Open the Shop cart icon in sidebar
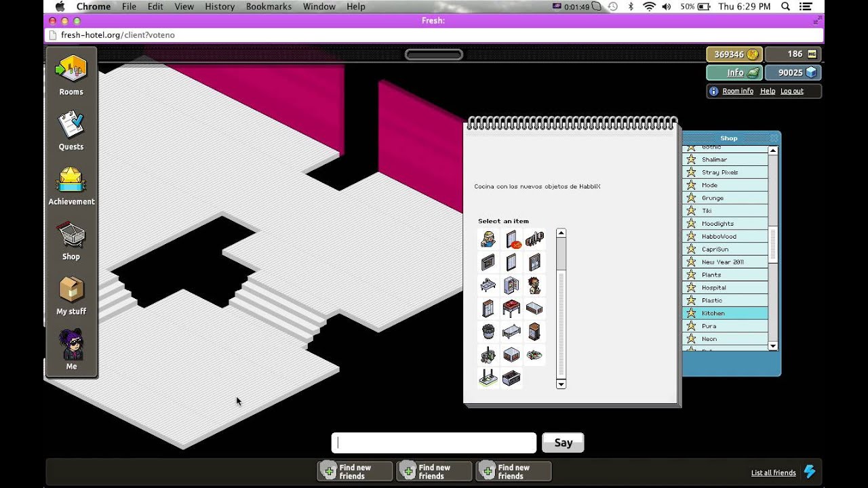868x488 pixels. point(71,235)
